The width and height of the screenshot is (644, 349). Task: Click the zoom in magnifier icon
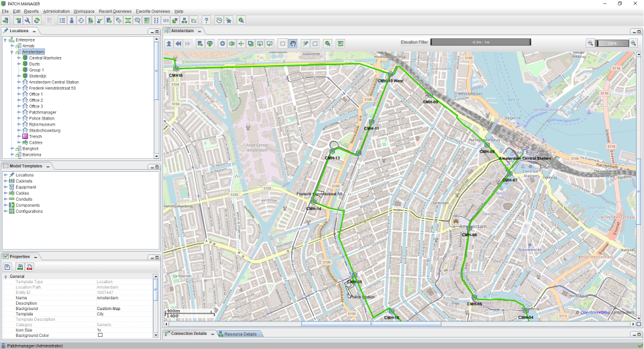click(633, 43)
